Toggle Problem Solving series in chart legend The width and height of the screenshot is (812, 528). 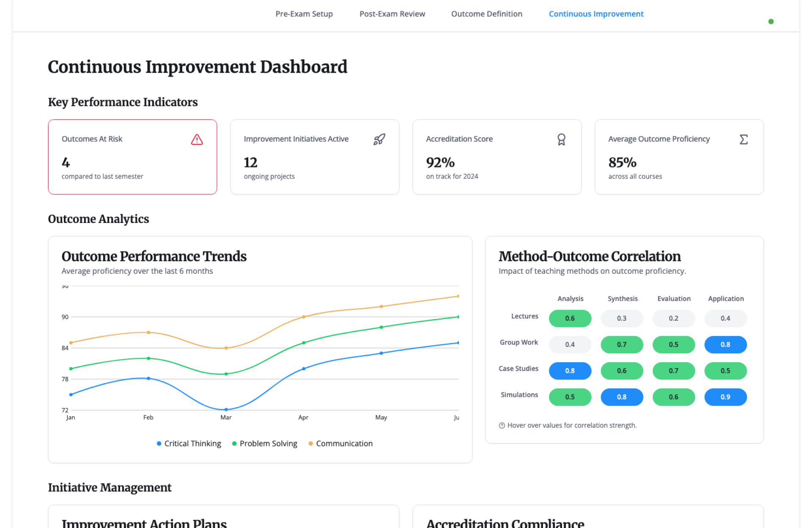(x=264, y=443)
